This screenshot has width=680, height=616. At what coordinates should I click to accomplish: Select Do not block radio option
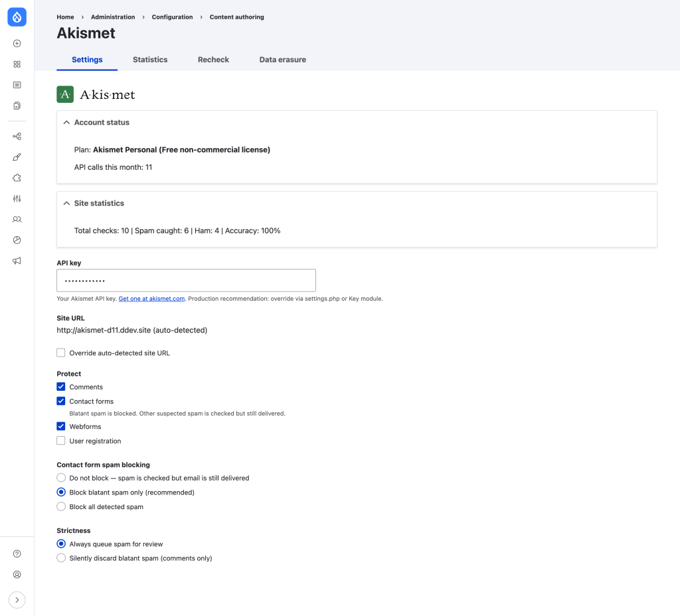pyautogui.click(x=61, y=478)
